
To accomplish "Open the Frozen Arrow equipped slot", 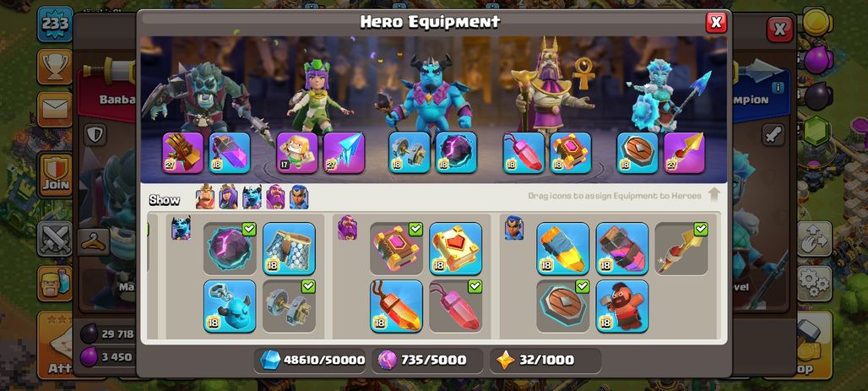I will point(344,152).
